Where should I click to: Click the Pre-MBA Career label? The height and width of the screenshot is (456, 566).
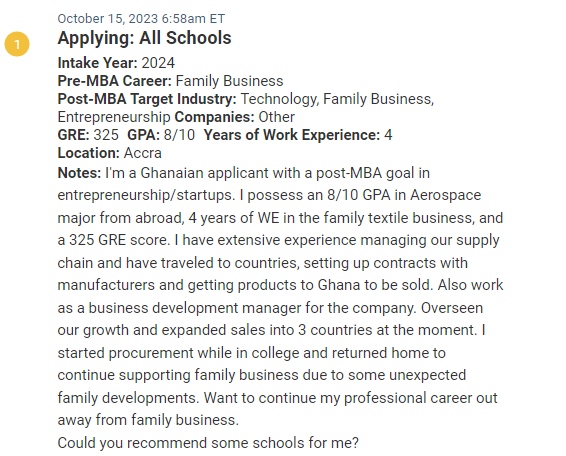coord(115,81)
